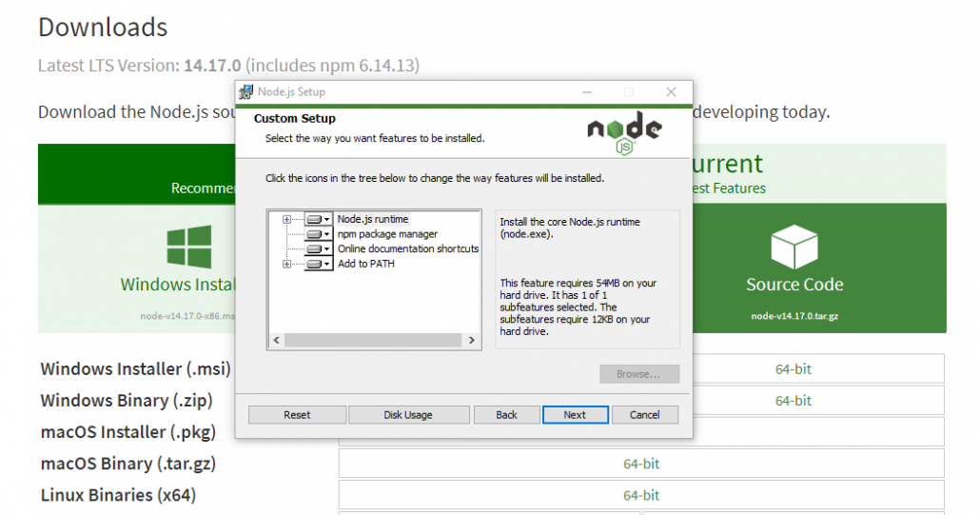The image size is (980, 515).
Task: Click the Source Code cube icon
Action: pyautogui.click(x=794, y=248)
